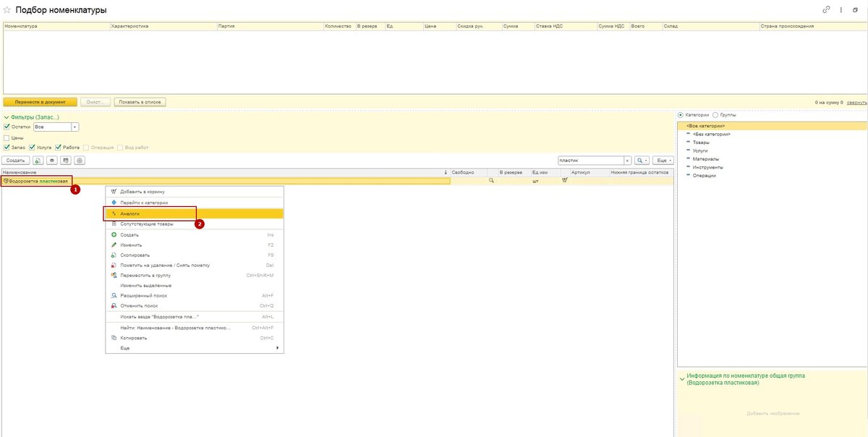
Task: Select Материалы in the category tree
Action: (x=705, y=158)
